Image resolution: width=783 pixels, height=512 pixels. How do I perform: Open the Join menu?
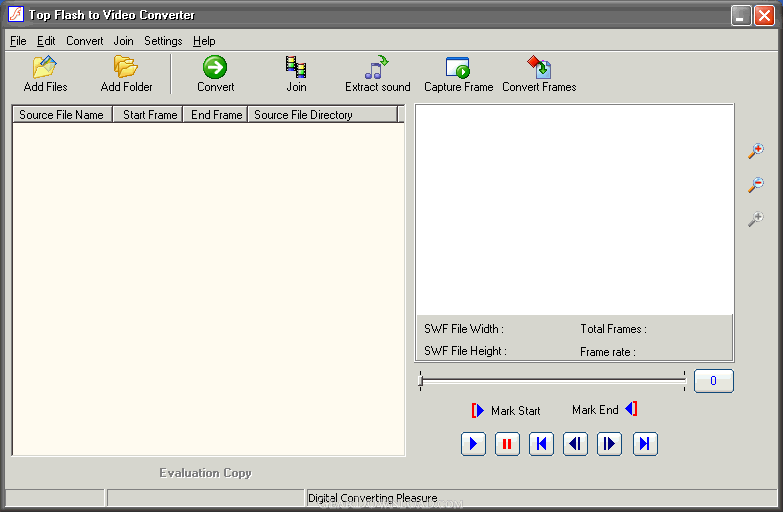(x=123, y=41)
